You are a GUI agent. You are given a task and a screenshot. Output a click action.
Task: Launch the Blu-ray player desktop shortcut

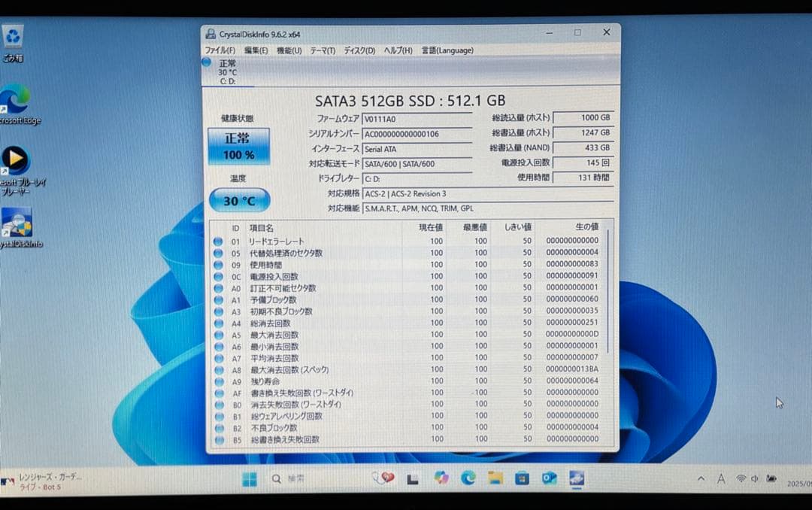[17, 160]
